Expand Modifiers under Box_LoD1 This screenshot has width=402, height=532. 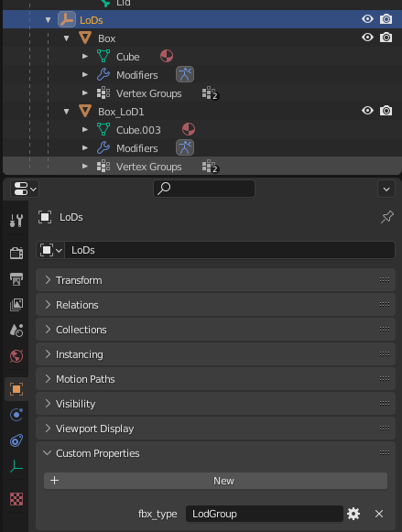(x=85, y=148)
